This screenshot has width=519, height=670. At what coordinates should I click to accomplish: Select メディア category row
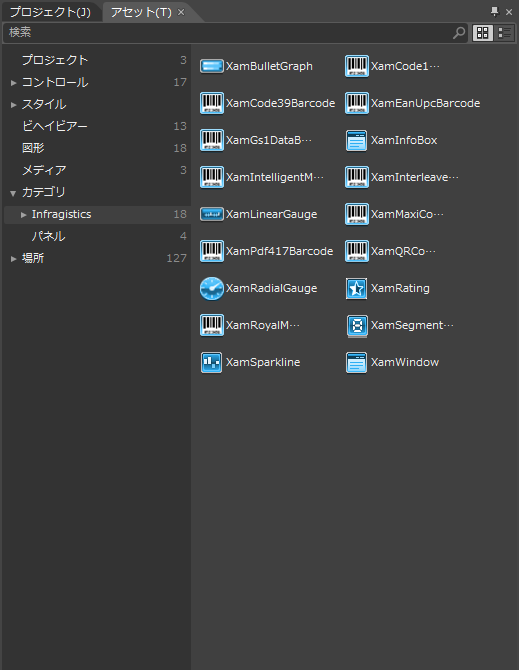click(97, 170)
